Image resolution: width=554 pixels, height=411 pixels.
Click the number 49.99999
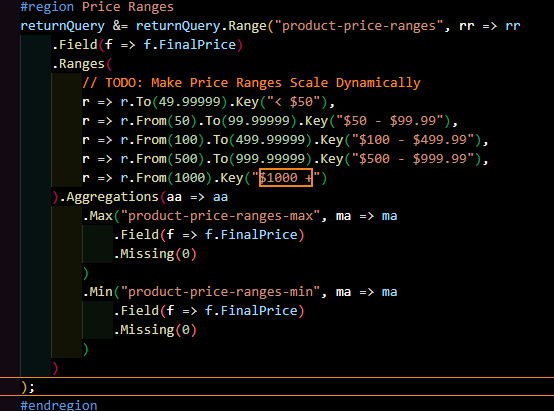point(189,102)
